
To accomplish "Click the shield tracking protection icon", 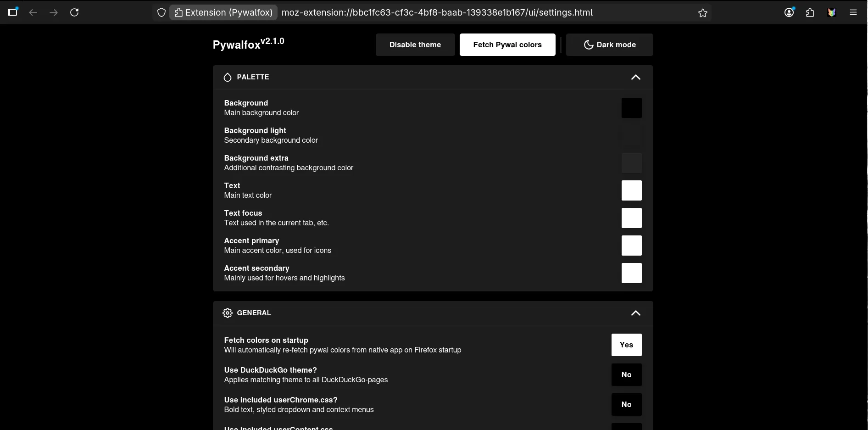I will point(161,13).
